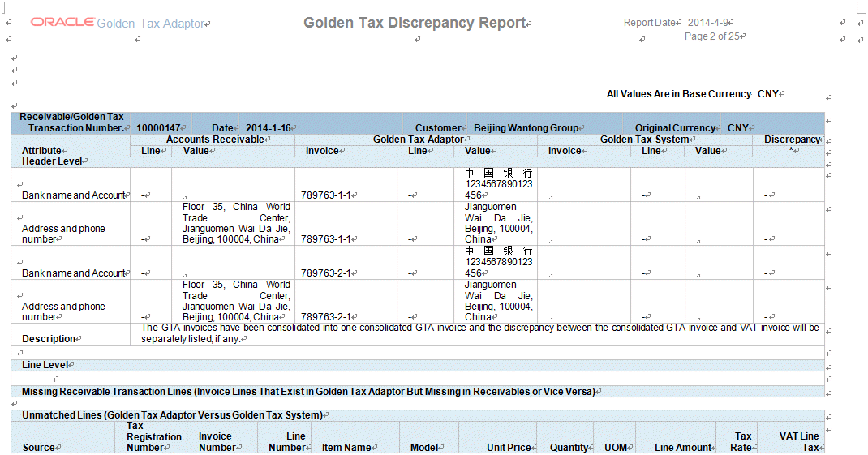
Task: Click the Header Level section row
Action: pyautogui.click(x=418, y=161)
